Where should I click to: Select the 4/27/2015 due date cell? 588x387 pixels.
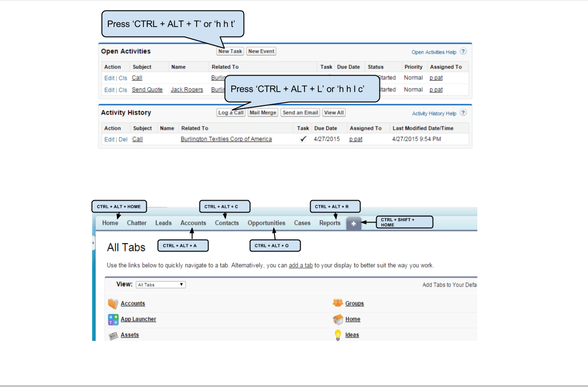click(327, 139)
